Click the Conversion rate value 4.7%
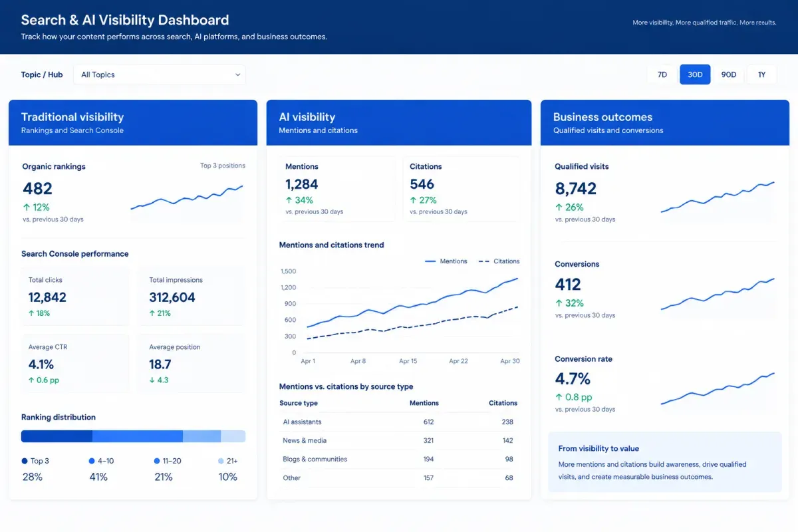Viewport: 798px width, 532px height. [573, 379]
